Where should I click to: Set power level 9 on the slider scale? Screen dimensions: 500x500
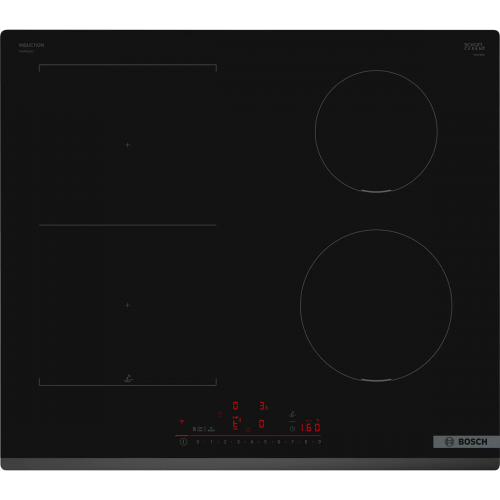pos(319,442)
